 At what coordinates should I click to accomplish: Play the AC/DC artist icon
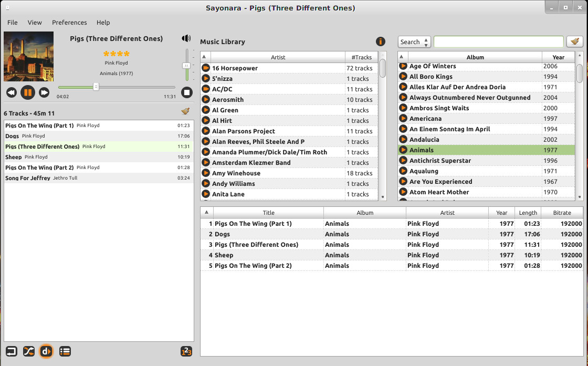(x=205, y=89)
